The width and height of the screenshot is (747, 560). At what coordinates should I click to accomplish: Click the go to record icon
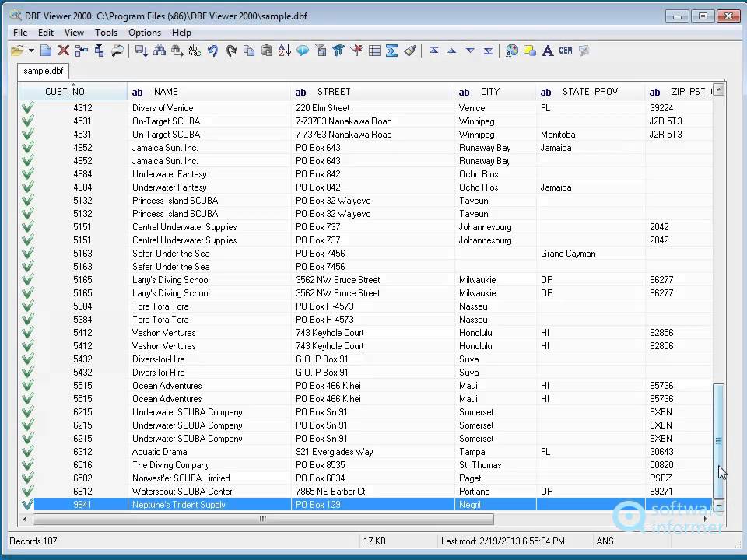pyautogui.click(x=141, y=51)
